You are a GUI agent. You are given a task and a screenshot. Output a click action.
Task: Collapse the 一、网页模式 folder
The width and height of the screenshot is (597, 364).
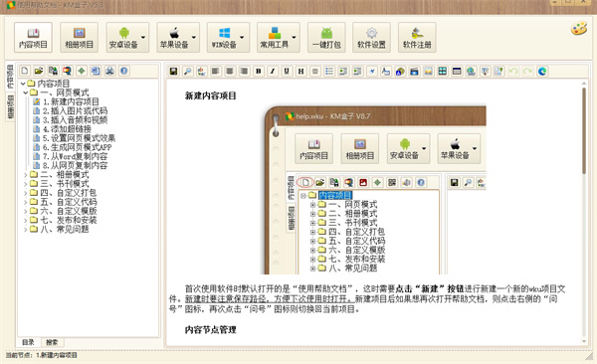pyautogui.click(x=26, y=92)
